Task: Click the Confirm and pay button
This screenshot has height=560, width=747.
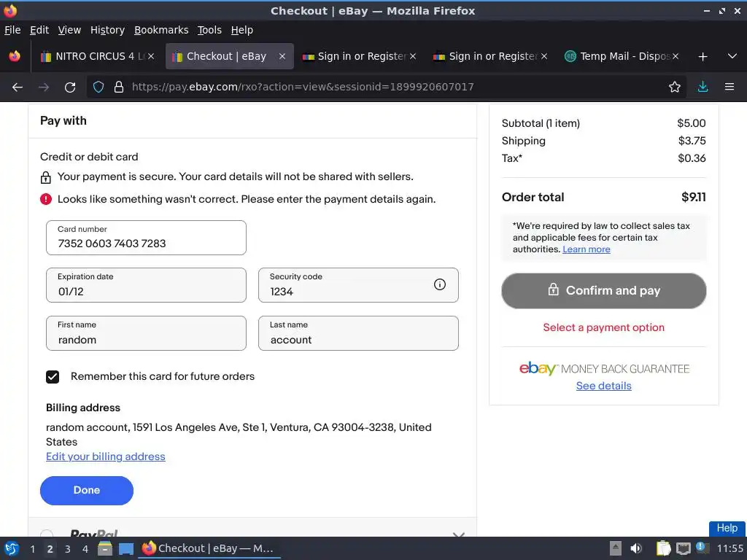Action: 603,290
